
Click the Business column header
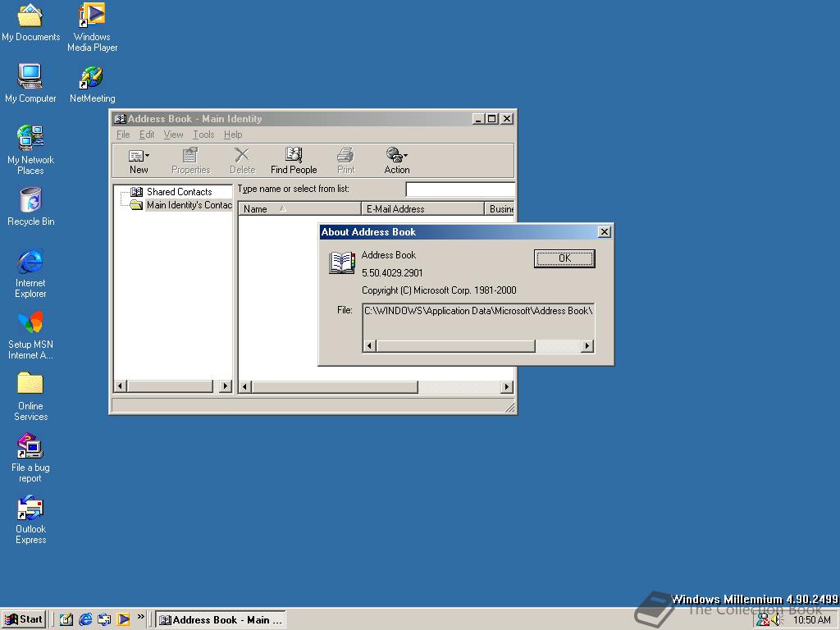(500, 209)
